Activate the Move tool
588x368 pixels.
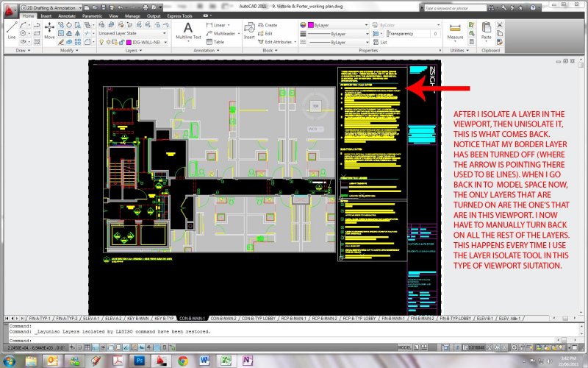(49, 29)
